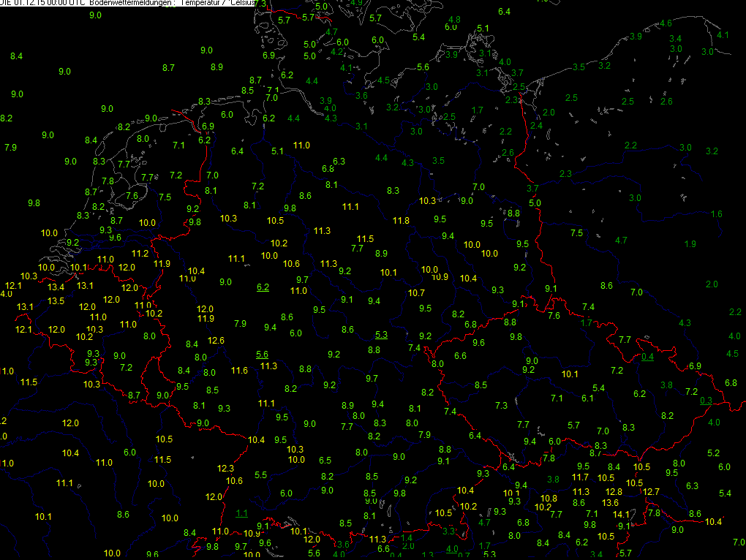746x560 pixels.
Task: Select the 11.2 temperature reading
Action: (140, 253)
